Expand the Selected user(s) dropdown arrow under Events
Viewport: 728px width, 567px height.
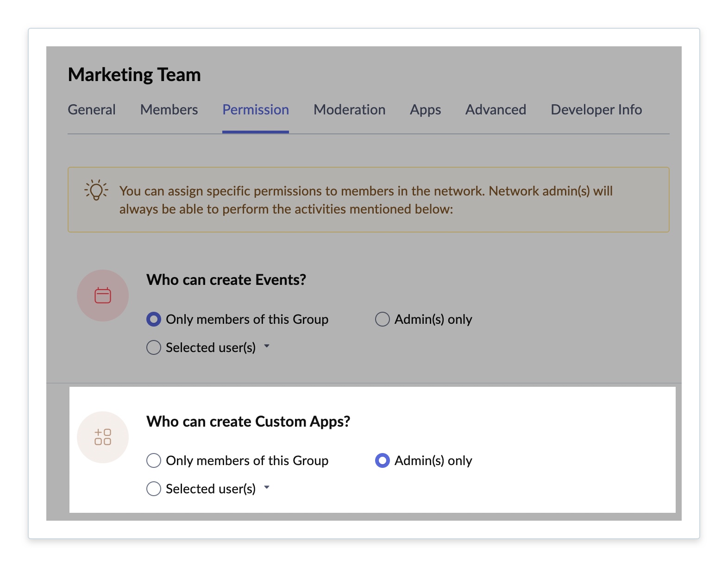pos(267,346)
